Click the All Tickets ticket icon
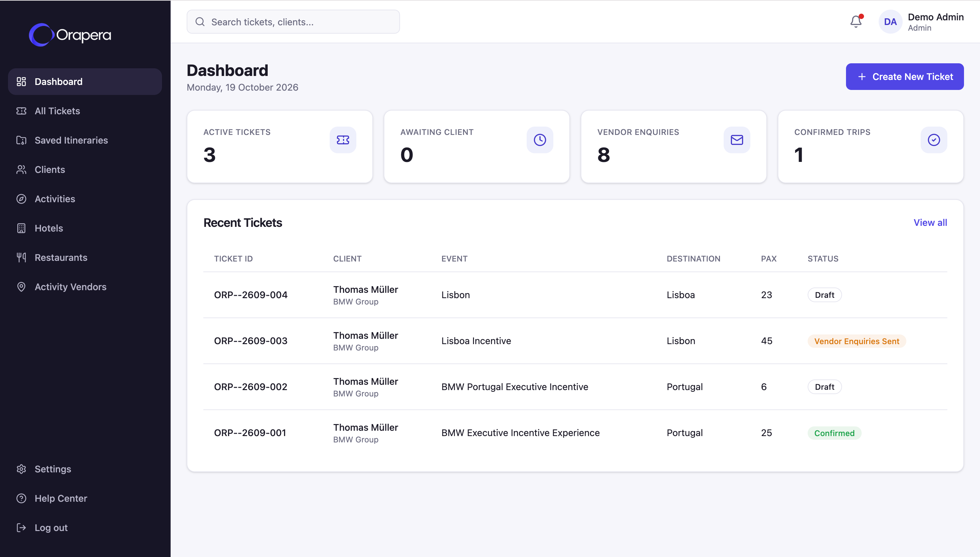Image resolution: width=980 pixels, height=557 pixels. coord(21,111)
